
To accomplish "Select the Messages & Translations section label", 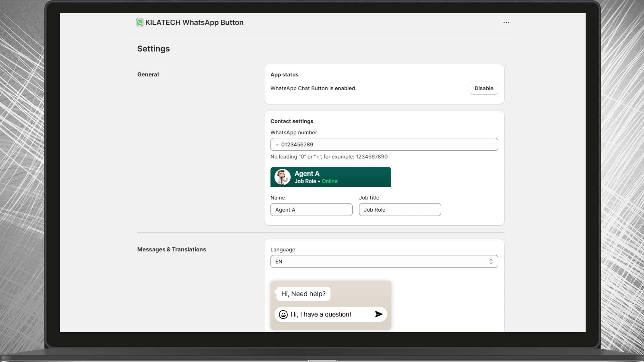I will 171,249.
